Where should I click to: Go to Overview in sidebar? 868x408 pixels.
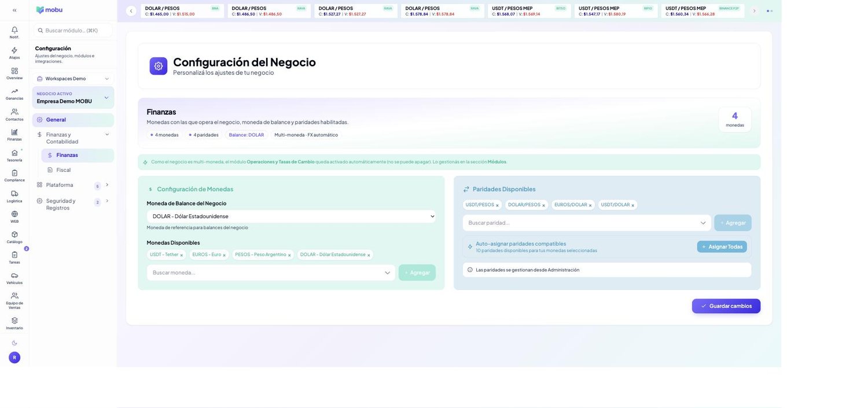14,73
